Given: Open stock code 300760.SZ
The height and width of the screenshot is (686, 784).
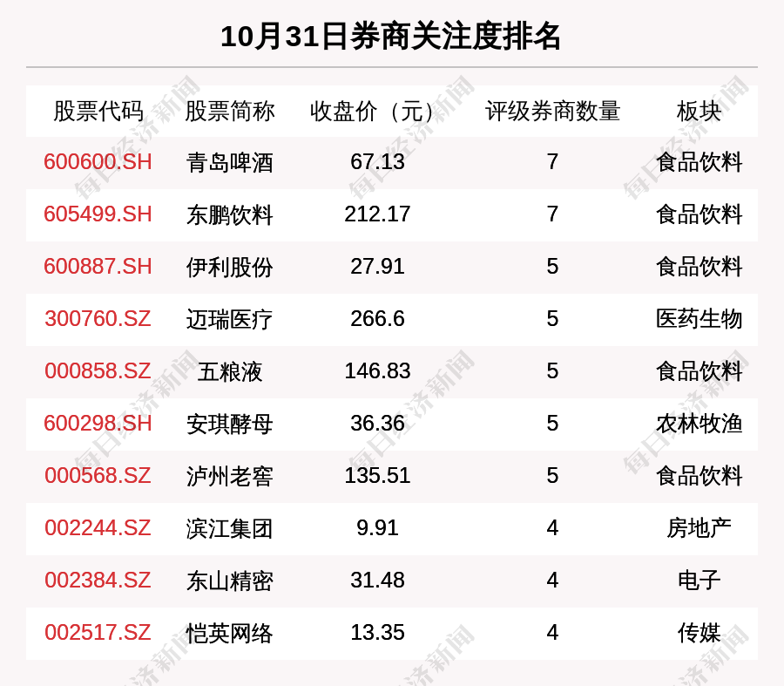Looking at the screenshot, I should (x=98, y=319).
